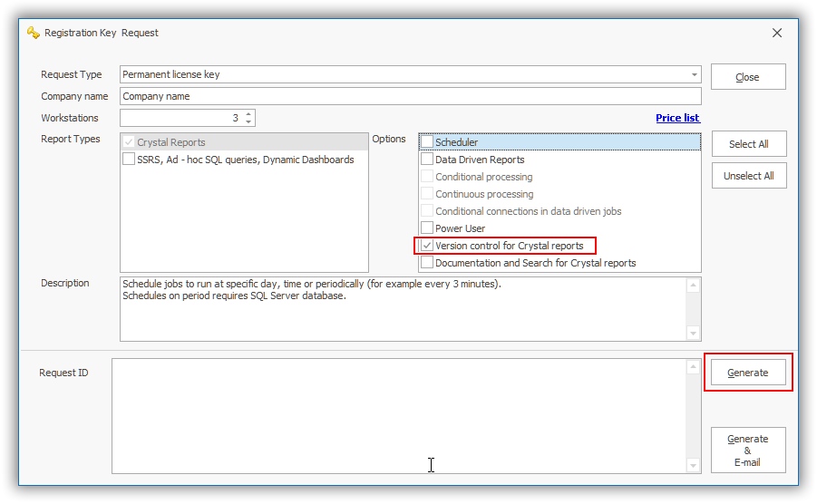Expand the Request Type dropdown

click(x=694, y=74)
